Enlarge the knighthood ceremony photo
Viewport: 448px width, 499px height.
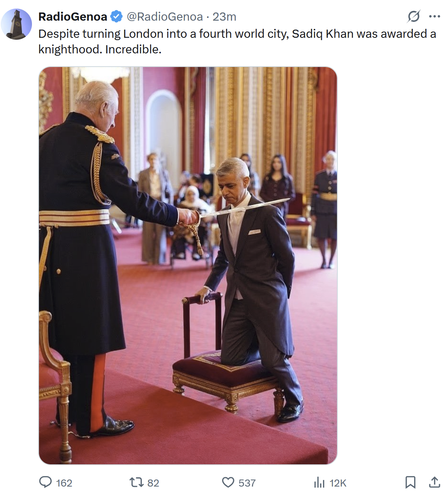188,266
